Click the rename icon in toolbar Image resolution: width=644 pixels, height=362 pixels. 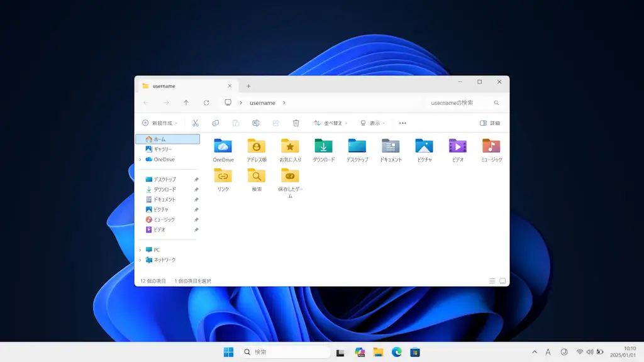(x=256, y=123)
